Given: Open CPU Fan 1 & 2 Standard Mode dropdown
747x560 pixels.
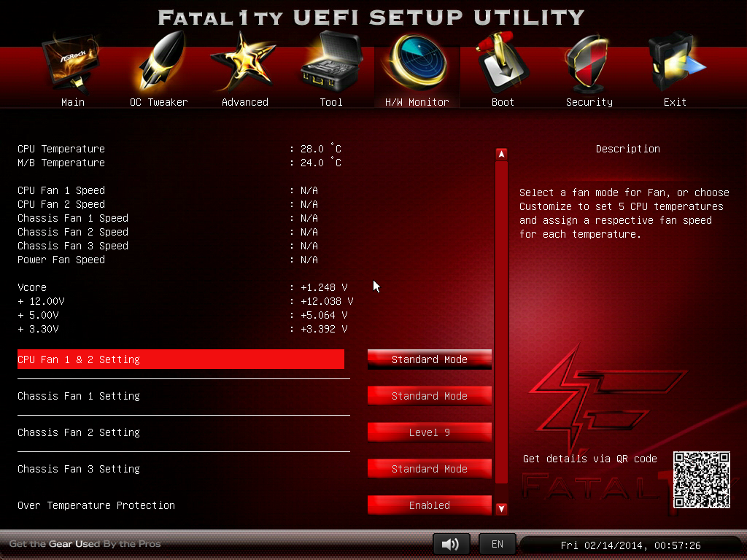Looking at the screenshot, I should [429, 359].
